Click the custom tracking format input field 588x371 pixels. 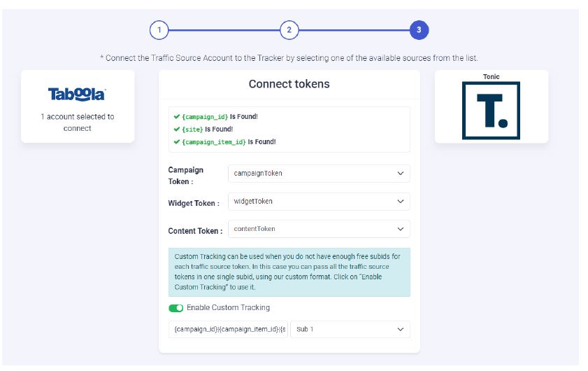click(229, 329)
